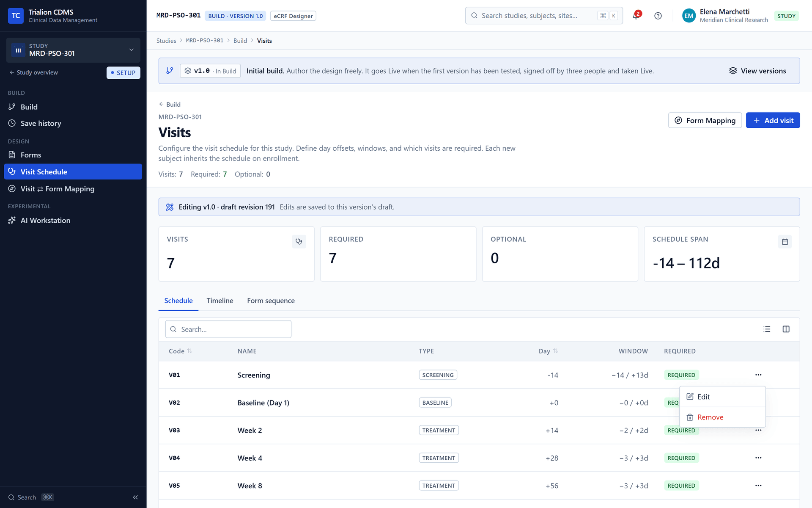Click the SETUP status badge
This screenshot has width=812, height=508.
click(123, 73)
